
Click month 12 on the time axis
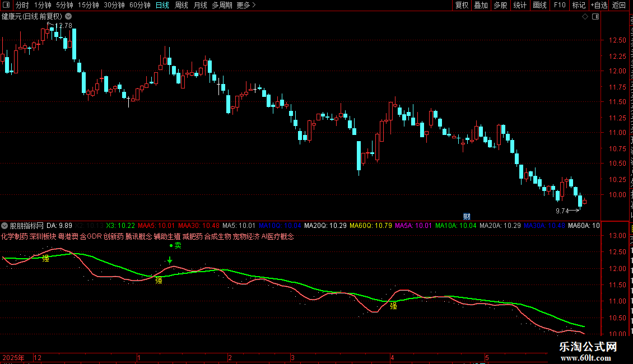(x=38, y=357)
